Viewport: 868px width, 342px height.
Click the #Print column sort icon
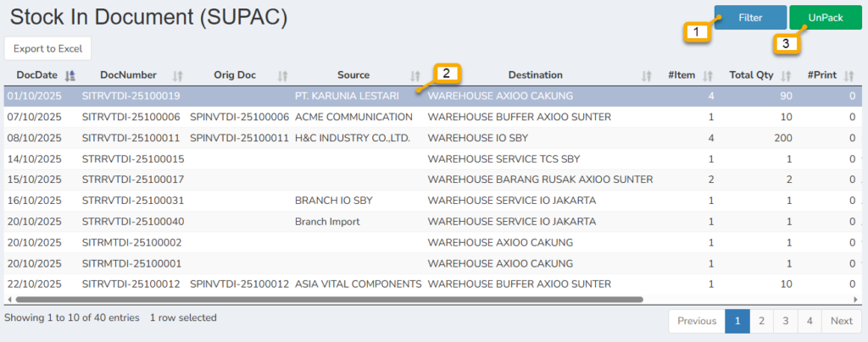tap(849, 75)
